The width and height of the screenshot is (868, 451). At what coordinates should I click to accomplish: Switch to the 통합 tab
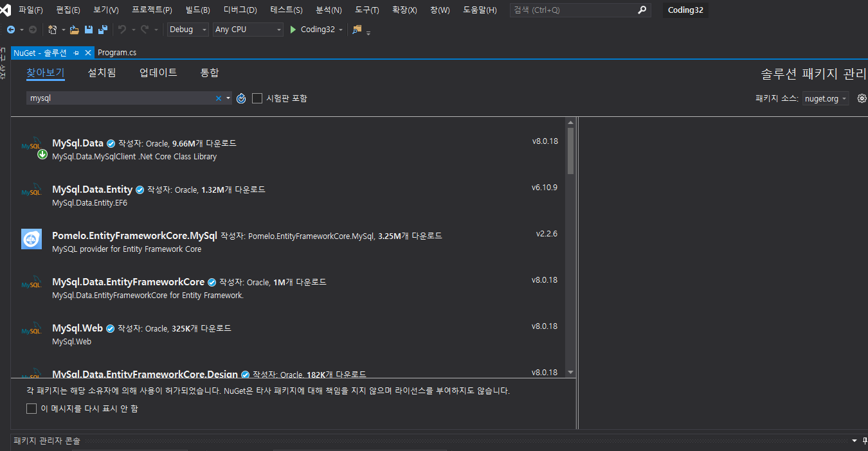[x=210, y=73]
